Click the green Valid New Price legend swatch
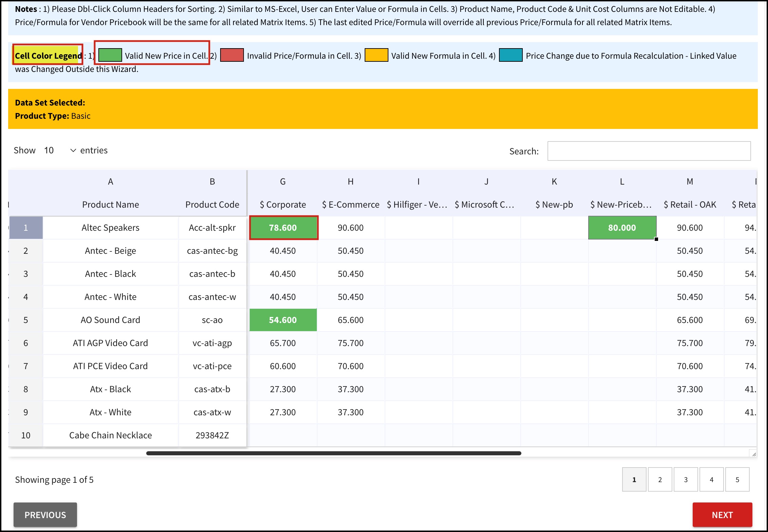This screenshot has width=768, height=532. click(110, 55)
